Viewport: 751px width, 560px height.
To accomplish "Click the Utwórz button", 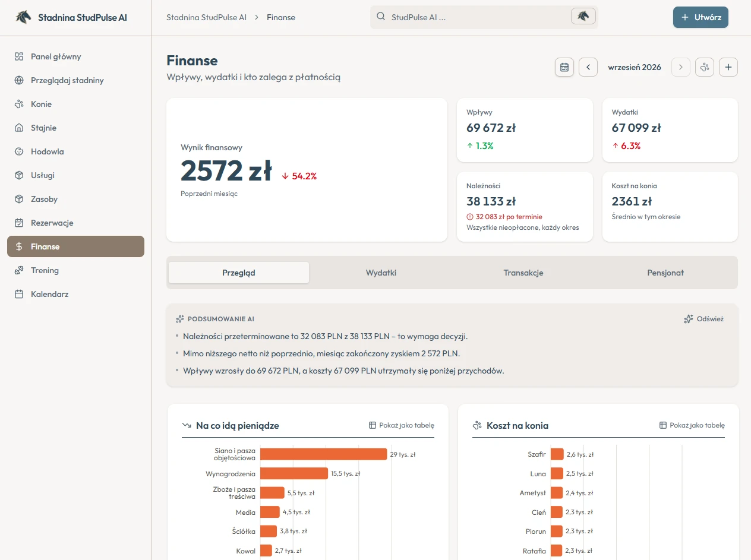I will (700, 17).
